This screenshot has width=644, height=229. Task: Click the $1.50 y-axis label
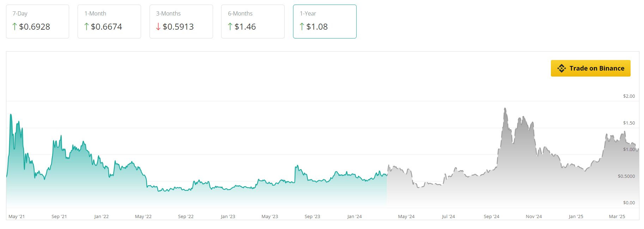coord(629,123)
